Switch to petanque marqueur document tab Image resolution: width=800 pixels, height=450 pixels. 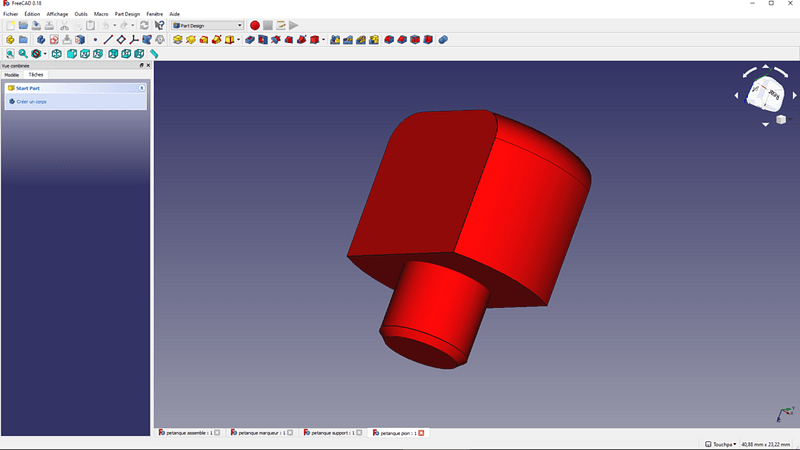tap(262, 433)
